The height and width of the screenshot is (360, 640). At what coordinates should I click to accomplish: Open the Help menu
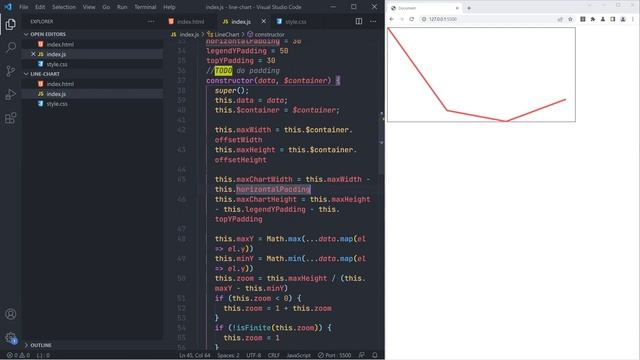click(x=169, y=7)
